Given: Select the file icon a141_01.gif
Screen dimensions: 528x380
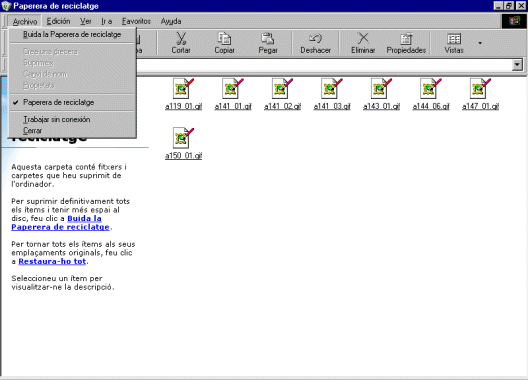Looking at the screenshot, I should click(x=233, y=89).
